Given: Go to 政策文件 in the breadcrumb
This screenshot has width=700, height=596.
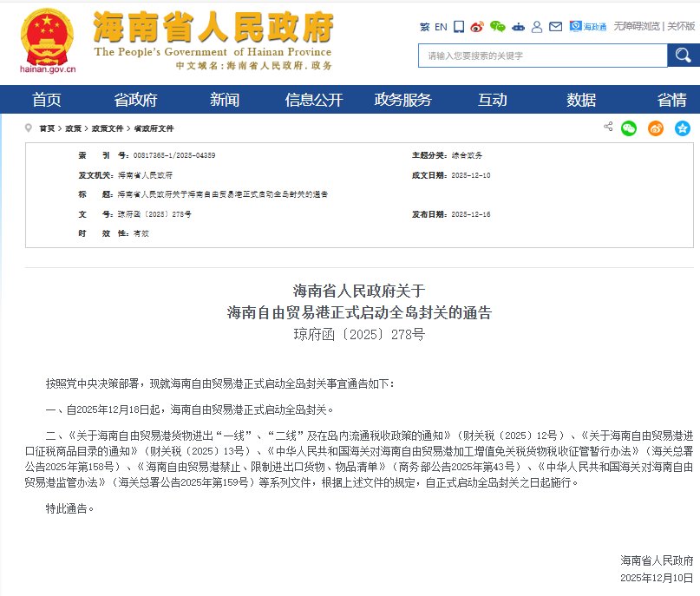Looking at the screenshot, I should [x=108, y=128].
